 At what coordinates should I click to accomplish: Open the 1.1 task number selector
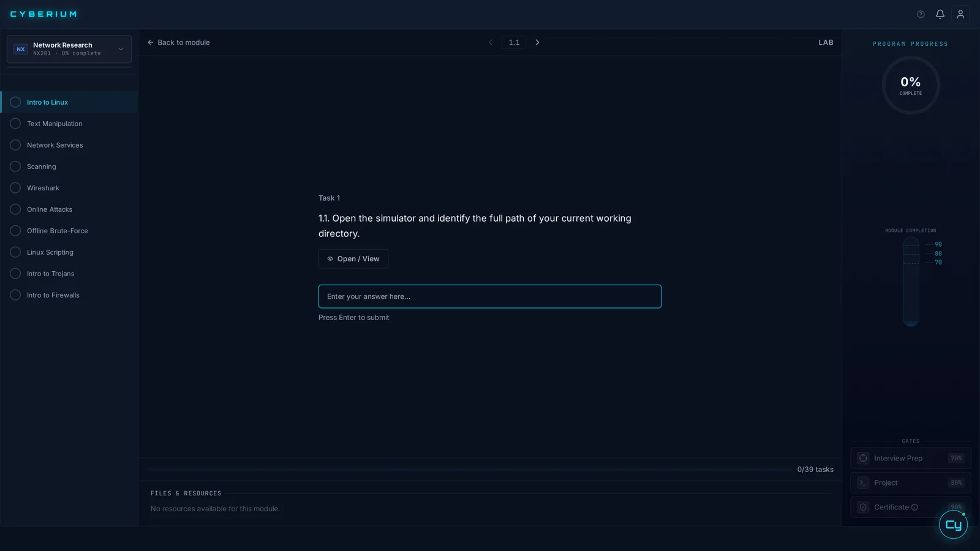(514, 42)
